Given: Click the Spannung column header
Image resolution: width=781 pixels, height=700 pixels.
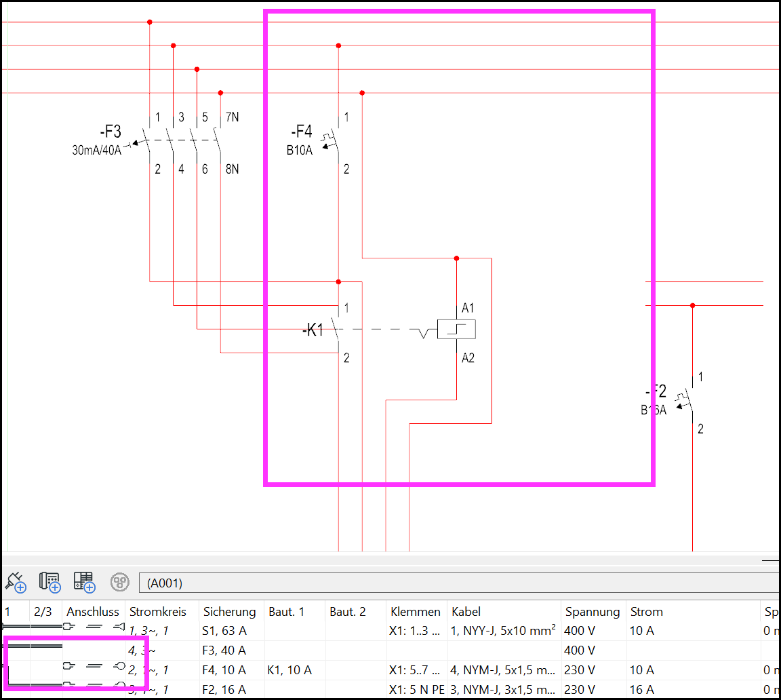Looking at the screenshot, I should coord(593,611).
